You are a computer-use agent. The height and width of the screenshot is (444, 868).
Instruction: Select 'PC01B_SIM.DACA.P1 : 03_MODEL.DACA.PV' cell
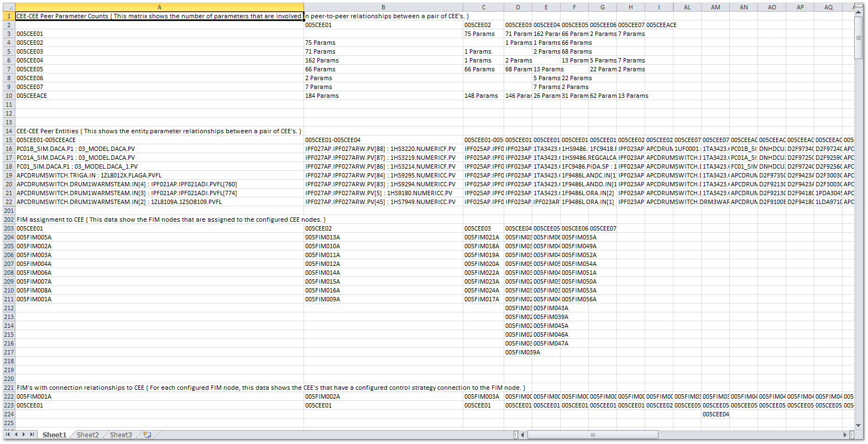point(159,149)
